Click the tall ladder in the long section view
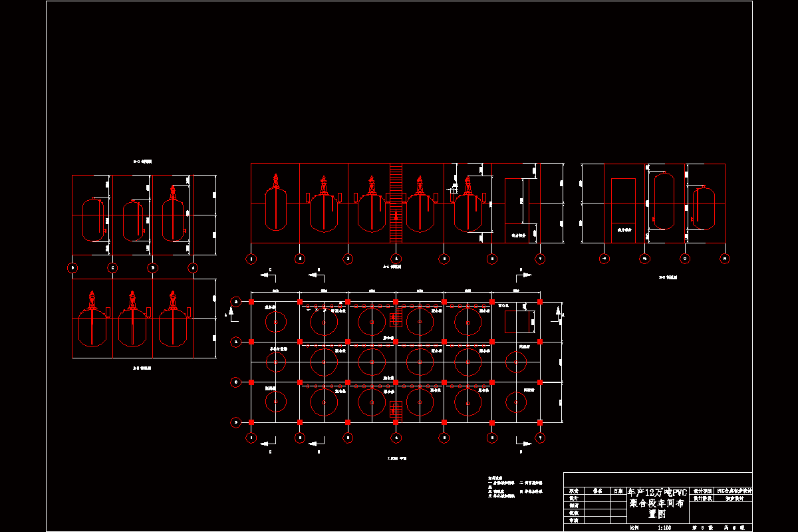The width and height of the screenshot is (798, 532). coord(396,203)
